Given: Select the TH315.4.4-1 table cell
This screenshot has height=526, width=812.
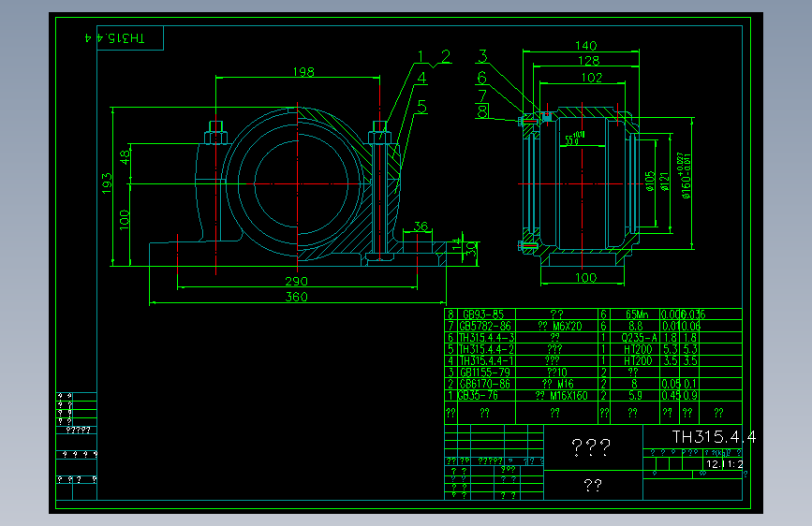Looking at the screenshot, I should [x=487, y=361].
